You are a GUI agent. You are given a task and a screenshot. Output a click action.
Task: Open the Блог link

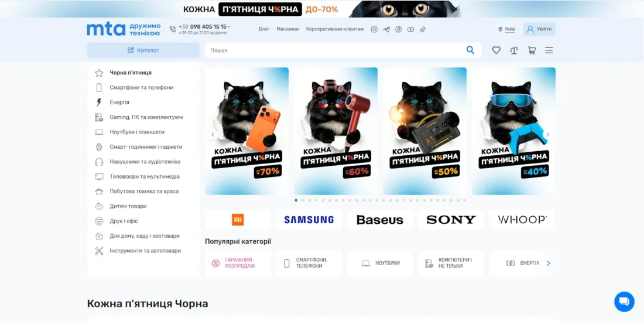[264, 29]
